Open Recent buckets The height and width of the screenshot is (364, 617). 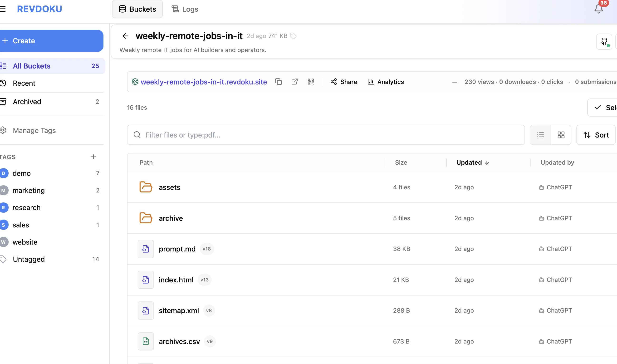(52, 83)
